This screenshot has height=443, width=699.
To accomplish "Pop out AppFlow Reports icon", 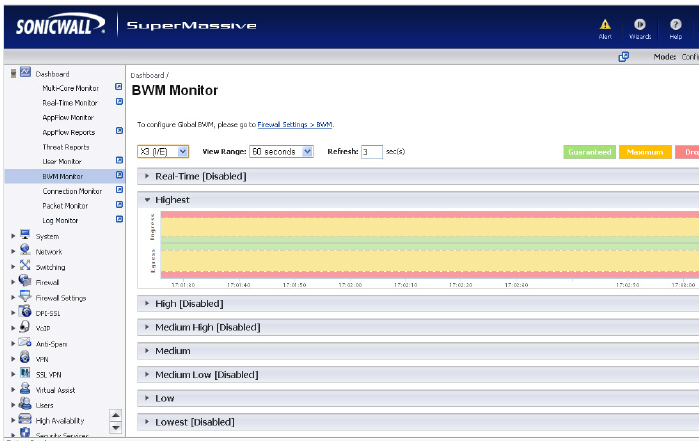I will tap(119, 131).
